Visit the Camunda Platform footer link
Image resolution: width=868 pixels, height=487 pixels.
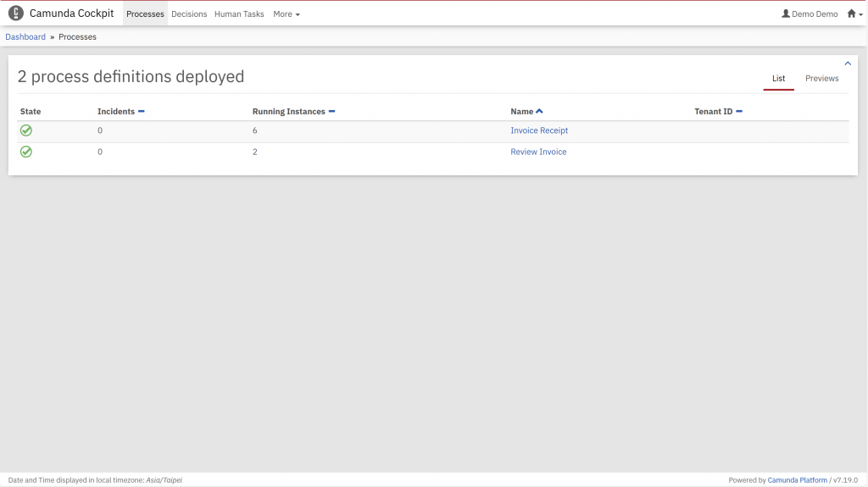point(797,480)
